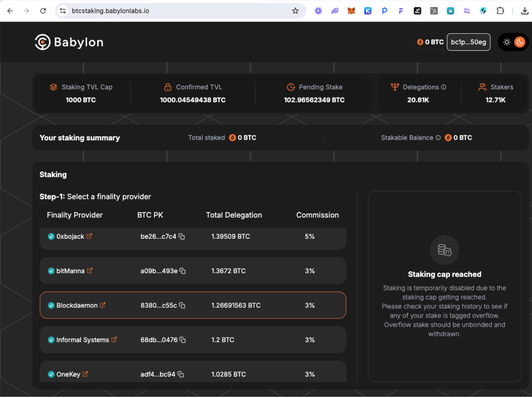This screenshot has width=532, height=398.
Task: Click the 1.26691563 BTC delegation value
Action: (x=236, y=305)
